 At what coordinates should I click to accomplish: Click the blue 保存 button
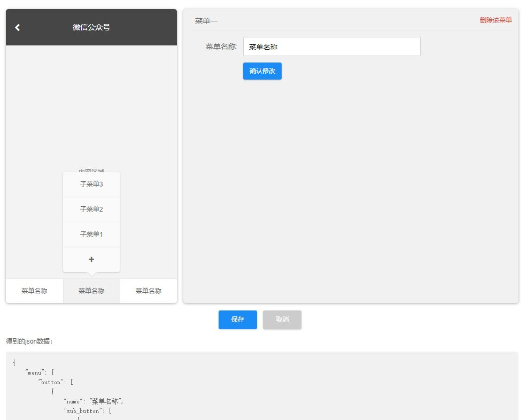pyautogui.click(x=238, y=320)
